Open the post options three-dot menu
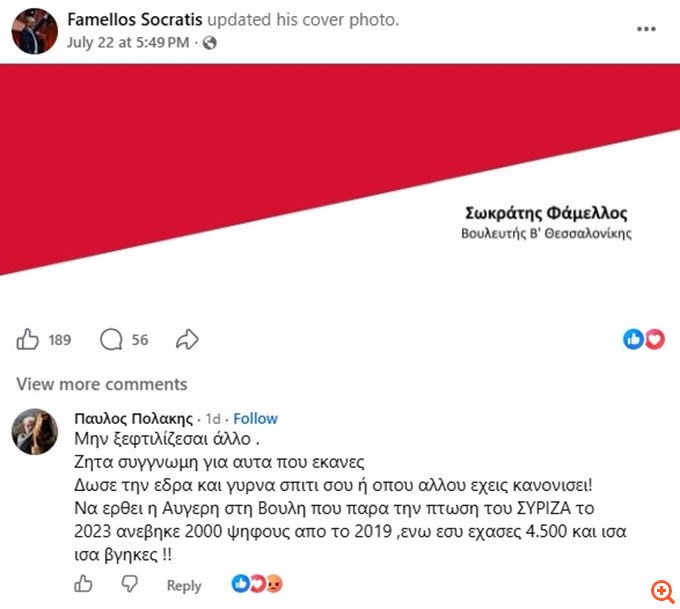Screen dimensions: 680x609 (646, 29)
